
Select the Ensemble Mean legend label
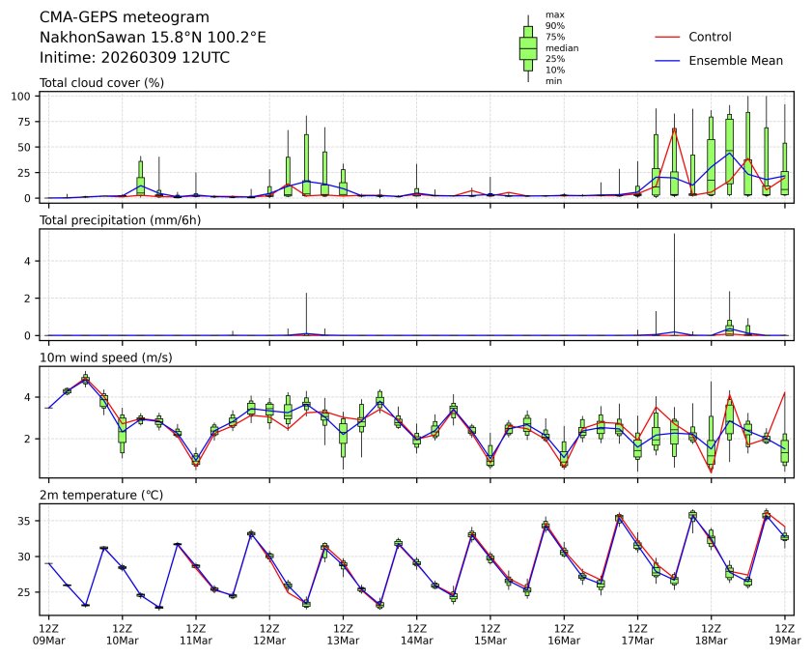click(x=735, y=61)
